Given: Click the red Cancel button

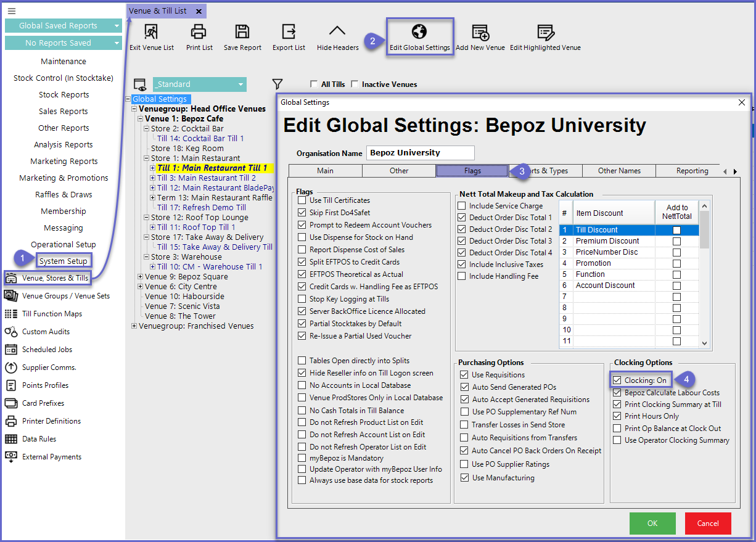Looking at the screenshot, I should click(x=708, y=524).
